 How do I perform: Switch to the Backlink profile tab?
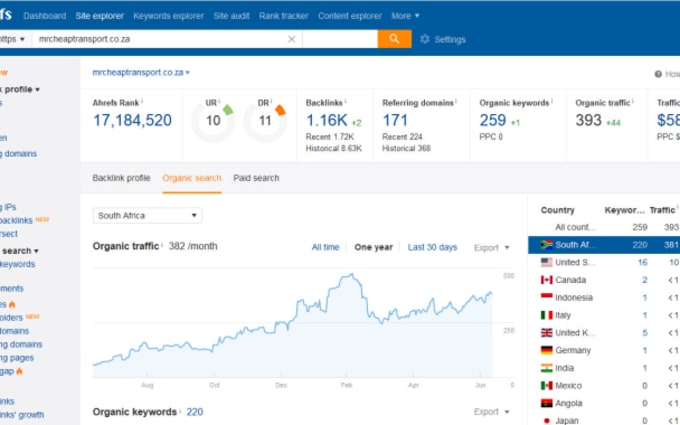[121, 178]
